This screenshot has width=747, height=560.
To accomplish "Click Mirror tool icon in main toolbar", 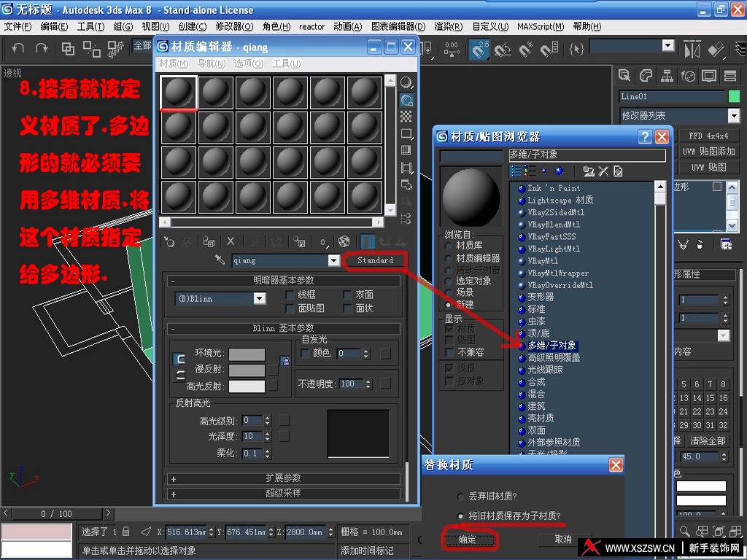I will coord(692,50).
